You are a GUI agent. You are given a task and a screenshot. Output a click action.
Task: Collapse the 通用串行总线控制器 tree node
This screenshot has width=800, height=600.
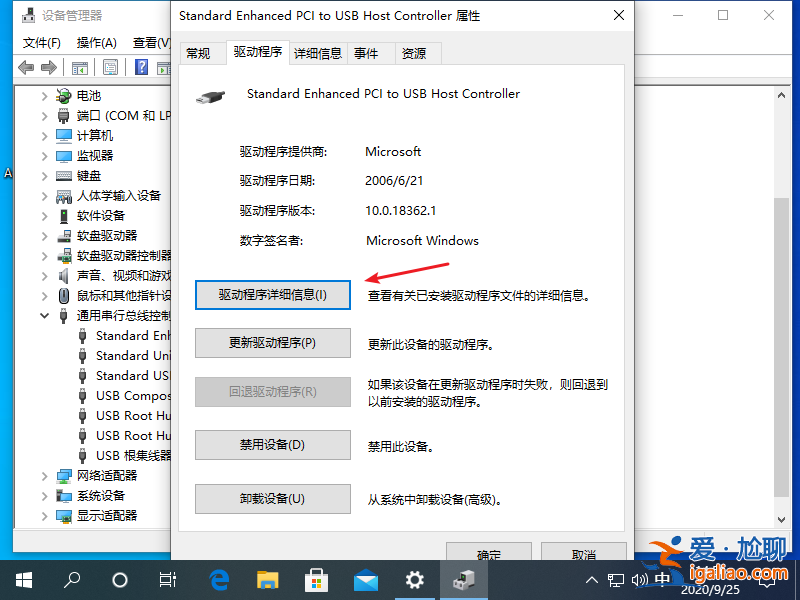44,315
